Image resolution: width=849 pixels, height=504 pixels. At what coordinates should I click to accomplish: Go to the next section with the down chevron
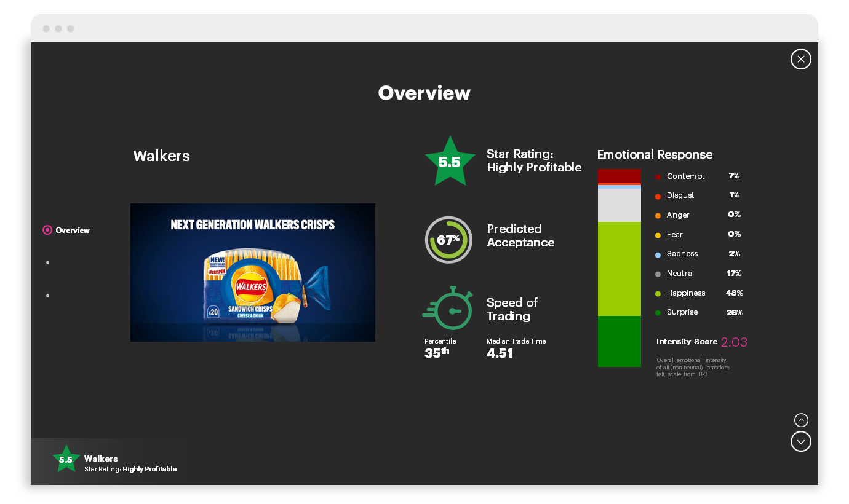(800, 441)
